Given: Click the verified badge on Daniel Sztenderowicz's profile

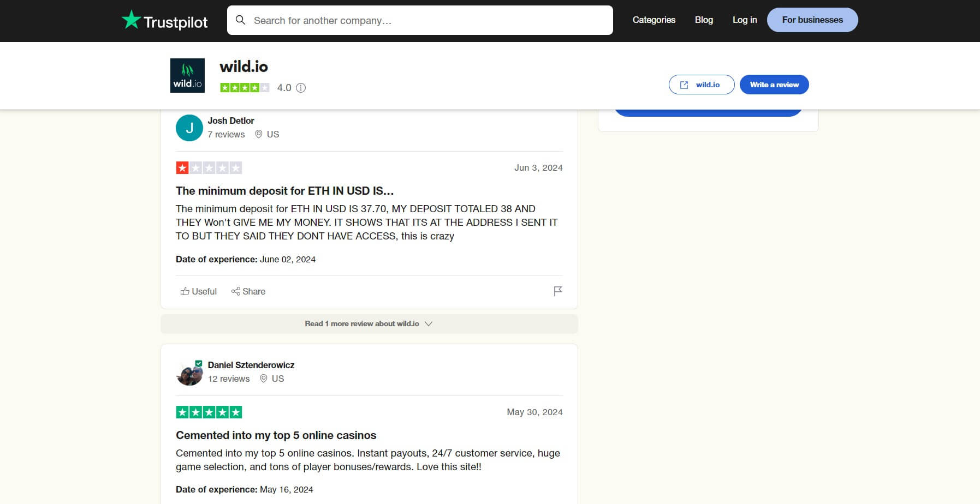Looking at the screenshot, I should coord(198,362).
